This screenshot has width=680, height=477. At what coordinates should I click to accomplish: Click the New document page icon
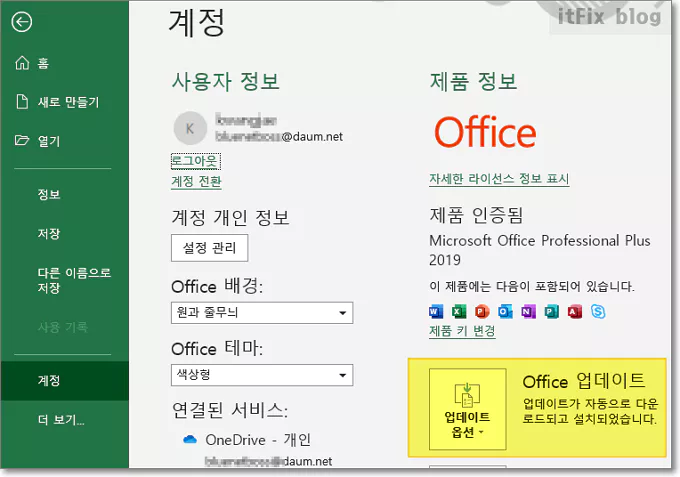[x=22, y=101]
